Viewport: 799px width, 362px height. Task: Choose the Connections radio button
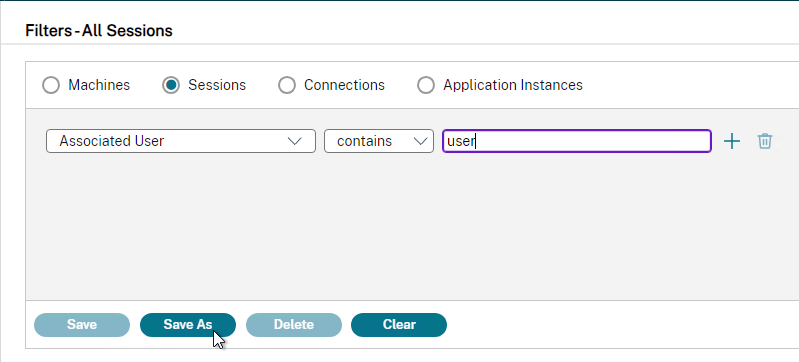coord(287,85)
